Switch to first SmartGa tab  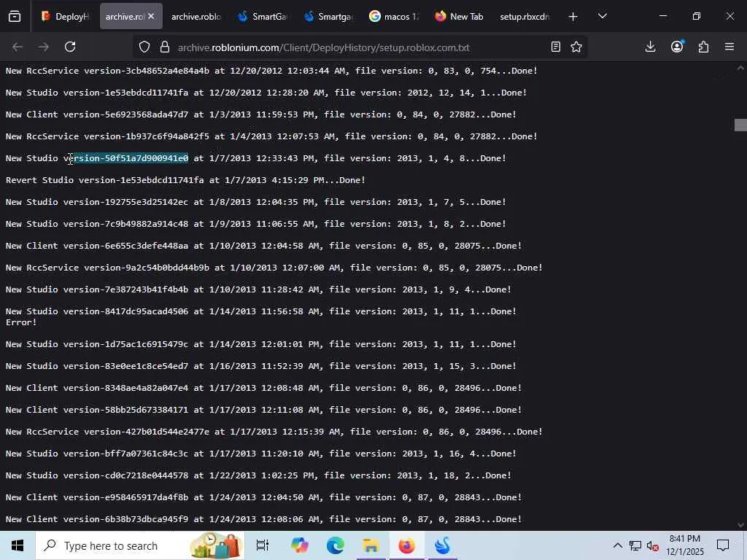coord(263,16)
